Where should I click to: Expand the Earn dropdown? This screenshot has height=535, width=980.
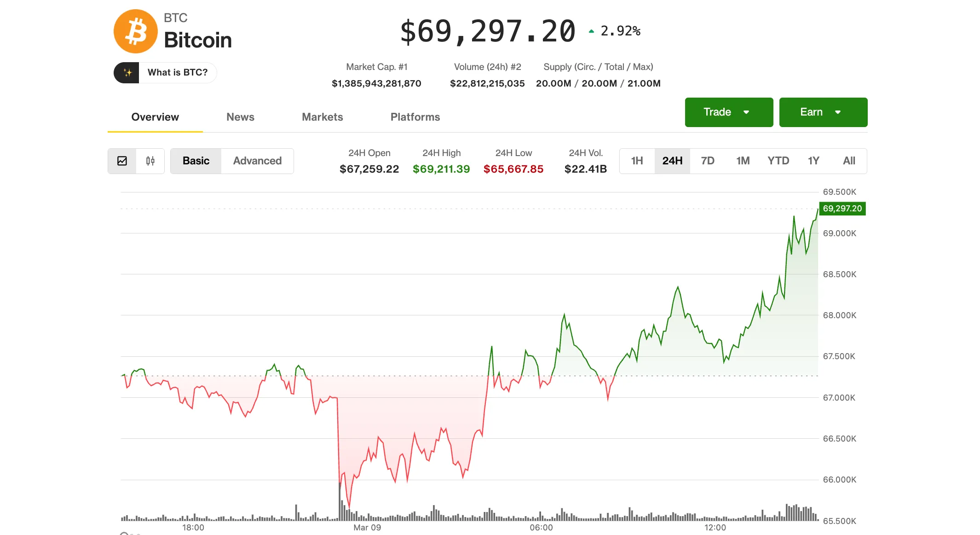coord(823,112)
